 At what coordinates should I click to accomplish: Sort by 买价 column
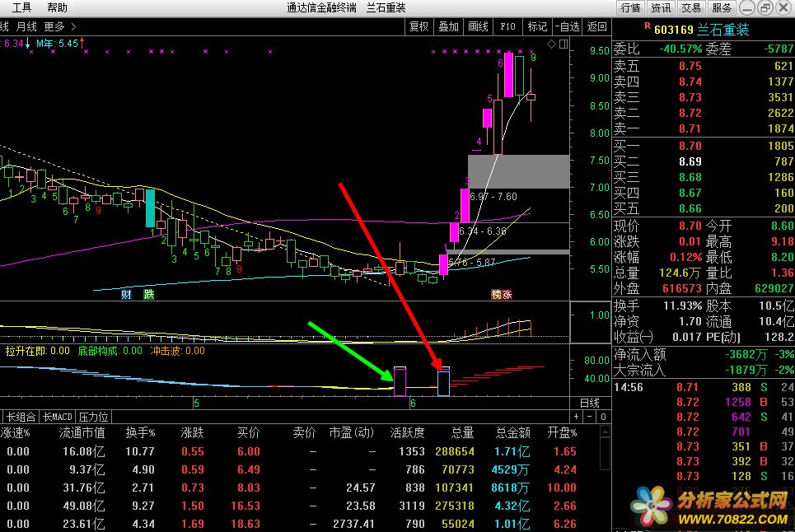point(249,432)
